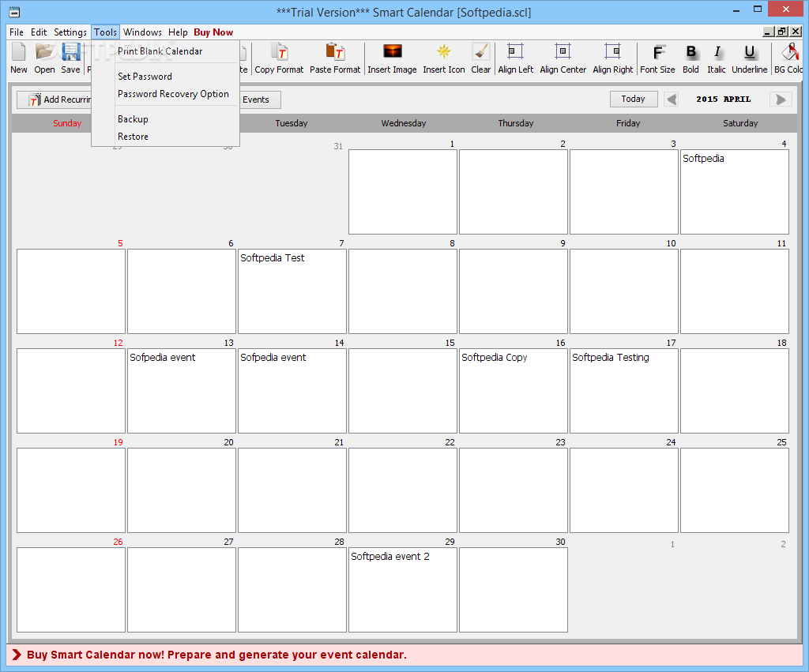Click the Today button

(633, 99)
